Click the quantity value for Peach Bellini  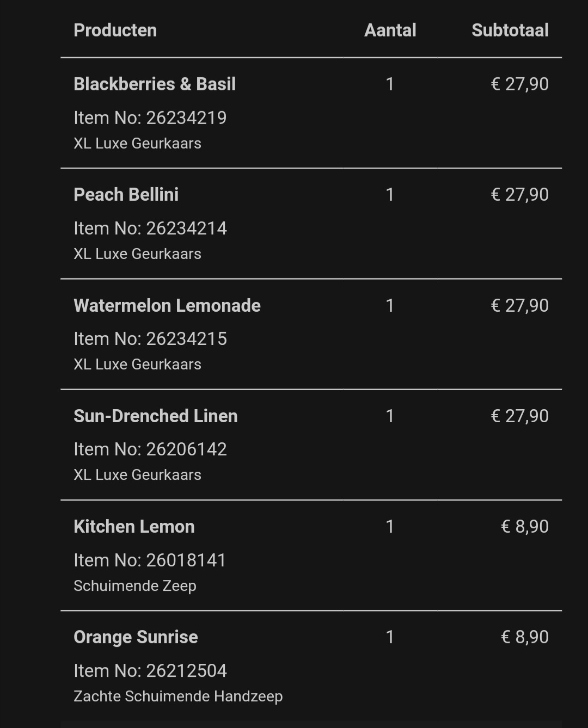pos(390,194)
